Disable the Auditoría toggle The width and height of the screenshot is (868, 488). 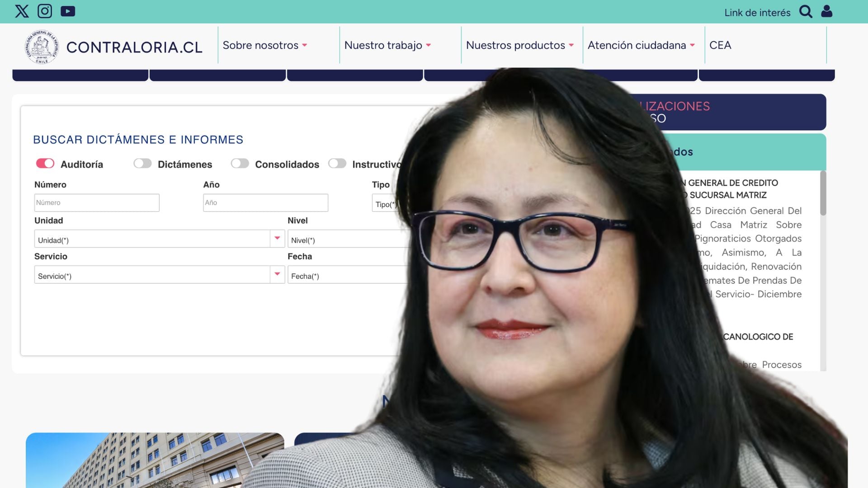(x=45, y=164)
